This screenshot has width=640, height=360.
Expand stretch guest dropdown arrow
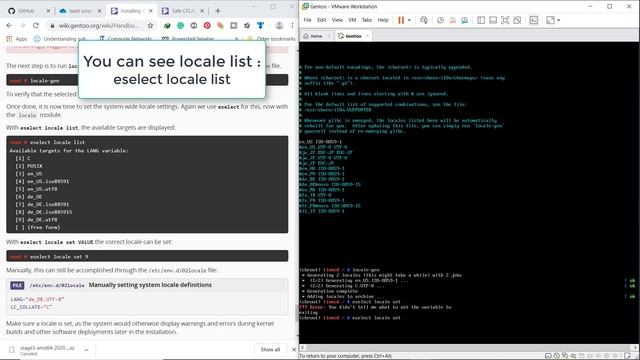558,20
